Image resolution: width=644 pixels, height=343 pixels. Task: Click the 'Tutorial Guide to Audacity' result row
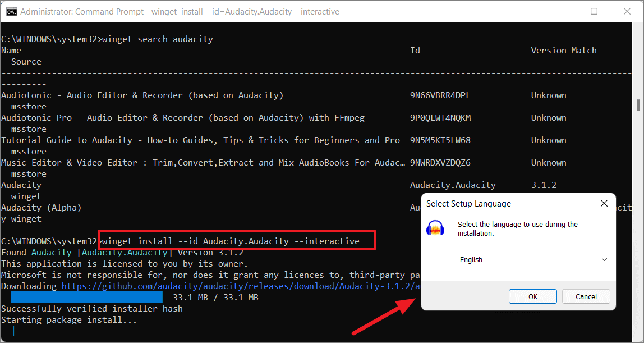click(200, 140)
